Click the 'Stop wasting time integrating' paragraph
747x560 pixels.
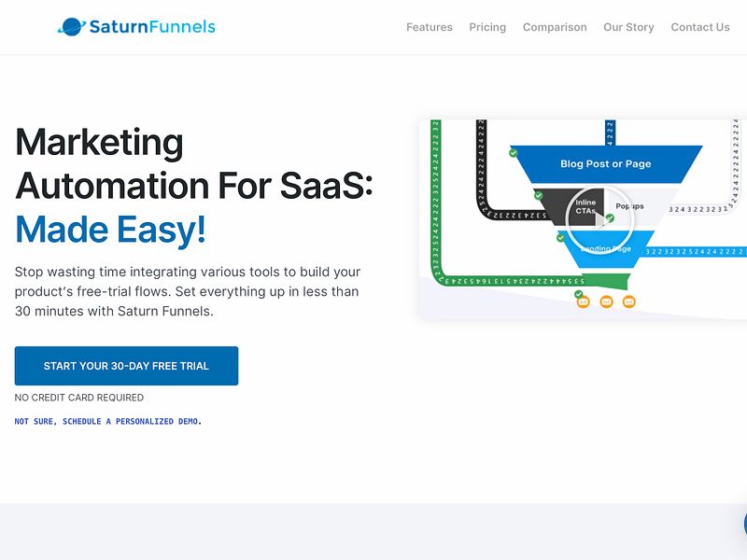[188, 291]
